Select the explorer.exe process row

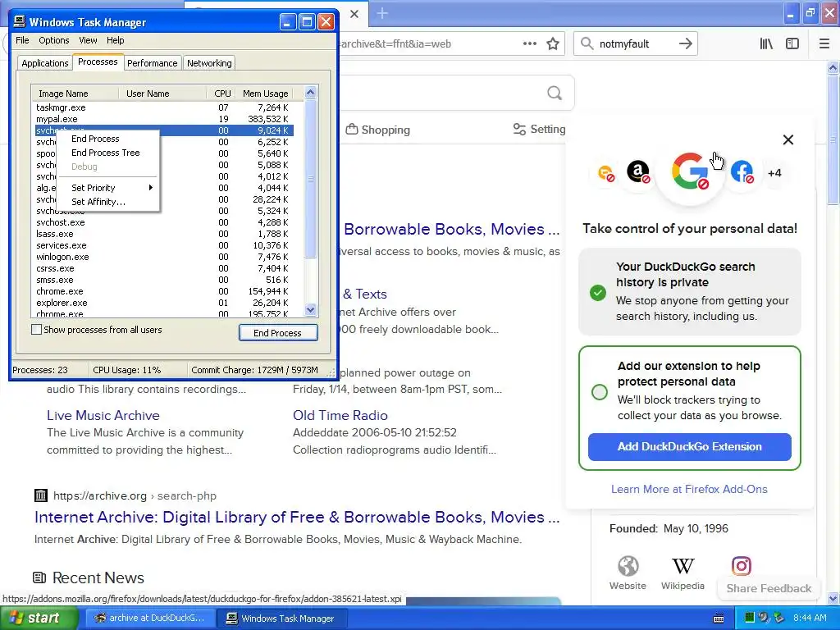[162, 303]
